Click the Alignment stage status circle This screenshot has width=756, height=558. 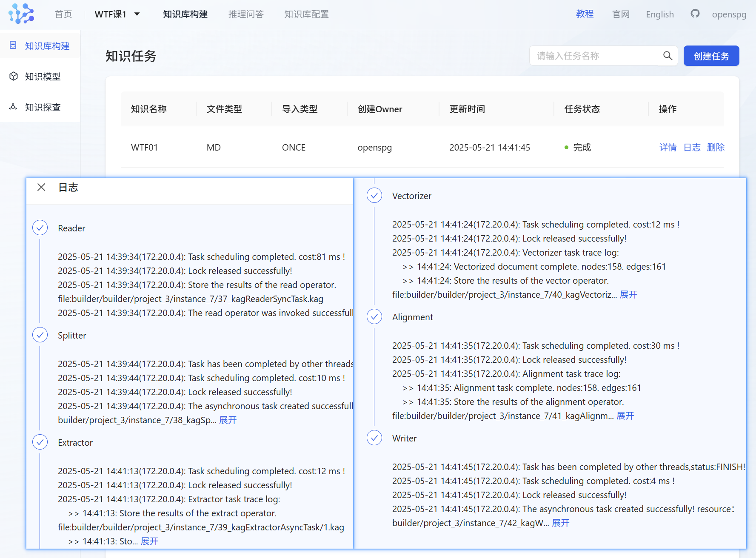(x=374, y=316)
